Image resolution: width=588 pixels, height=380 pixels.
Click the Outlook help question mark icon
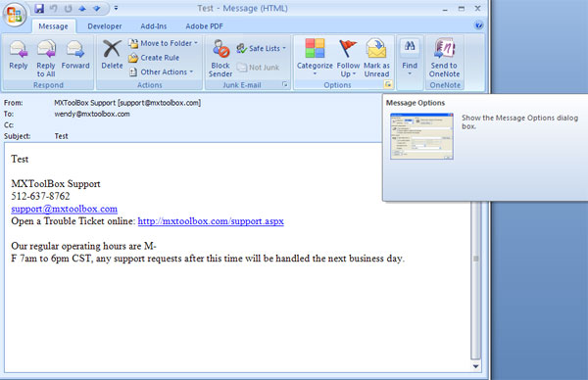(479, 25)
